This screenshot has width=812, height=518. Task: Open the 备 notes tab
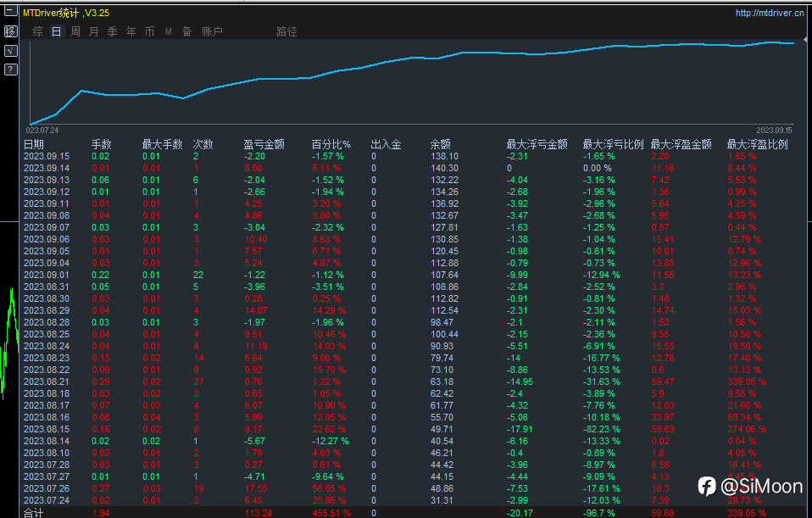click(186, 31)
